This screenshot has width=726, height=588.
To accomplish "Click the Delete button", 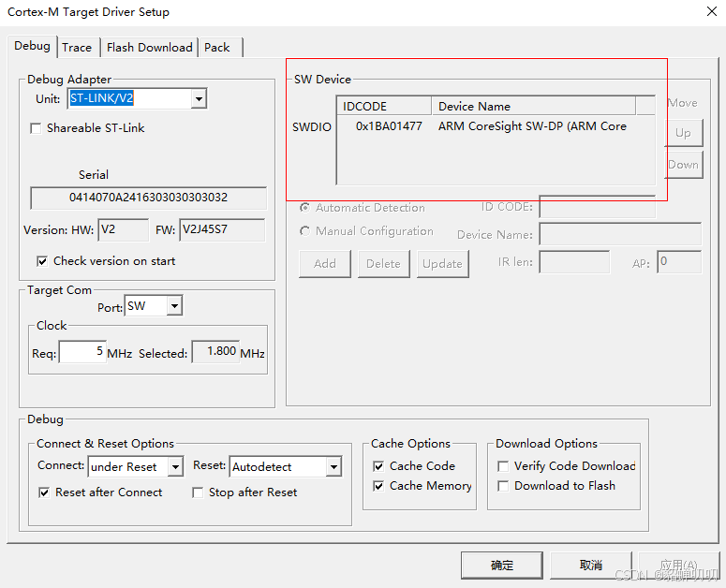I will (x=383, y=264).
